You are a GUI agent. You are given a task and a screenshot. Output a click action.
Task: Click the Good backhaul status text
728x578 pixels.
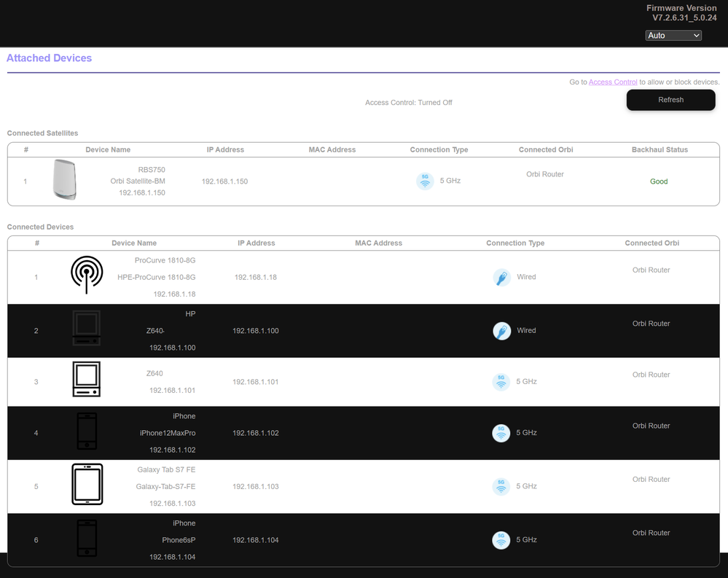(659, 181)
